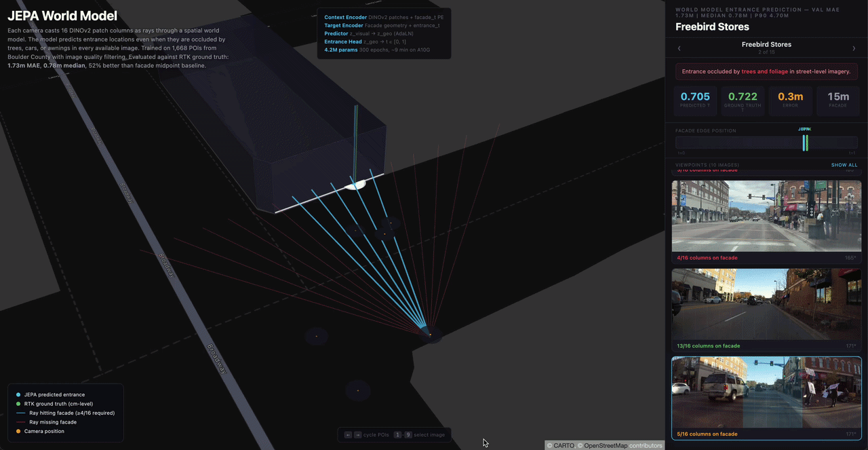This screenshot has height=450, width=868.
Task: Click the 'FACADE EDGE POSITION' label
Action: [706, 130]
